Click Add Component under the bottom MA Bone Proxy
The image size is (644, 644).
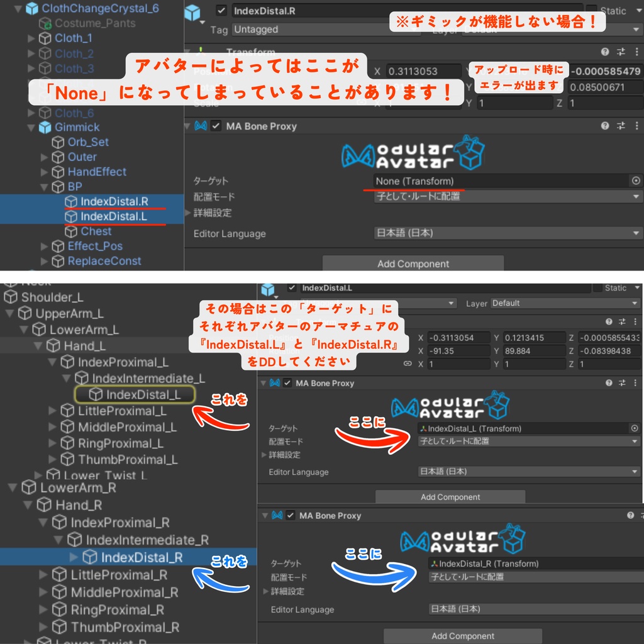462,636
